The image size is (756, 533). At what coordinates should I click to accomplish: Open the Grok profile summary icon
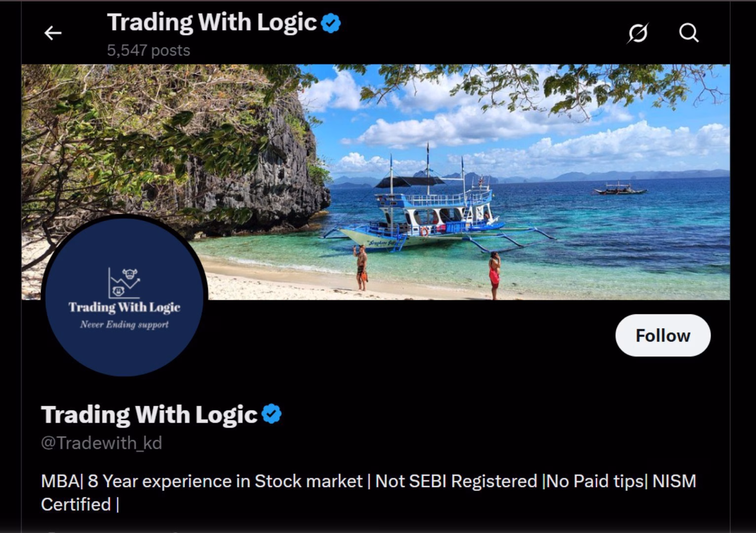click(638, 33)
